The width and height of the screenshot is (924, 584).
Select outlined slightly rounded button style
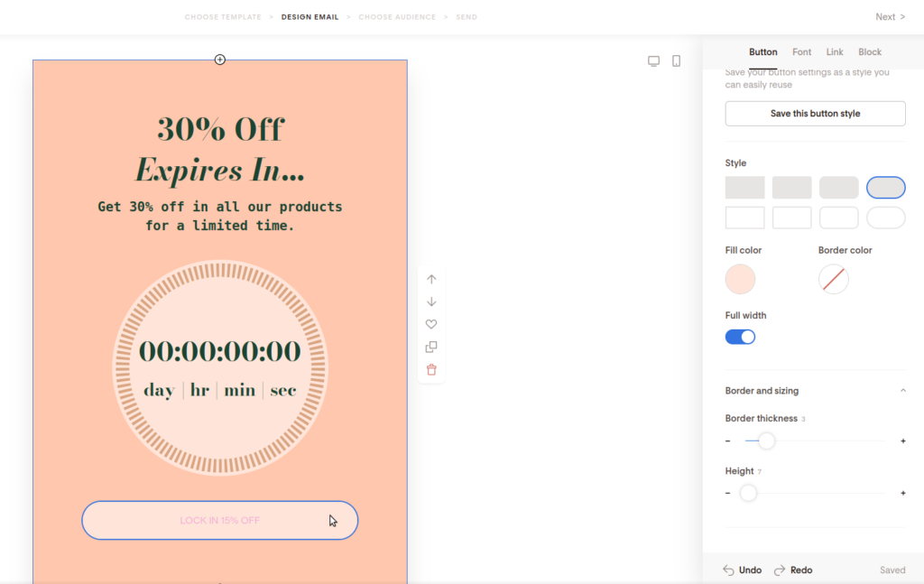tap(792, 218)
